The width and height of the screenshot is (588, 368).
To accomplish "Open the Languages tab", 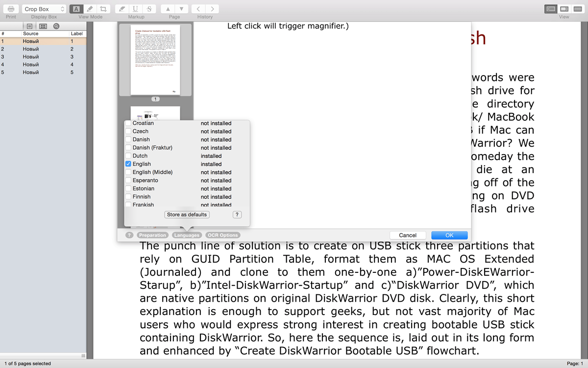I will (x=187, y=235).
